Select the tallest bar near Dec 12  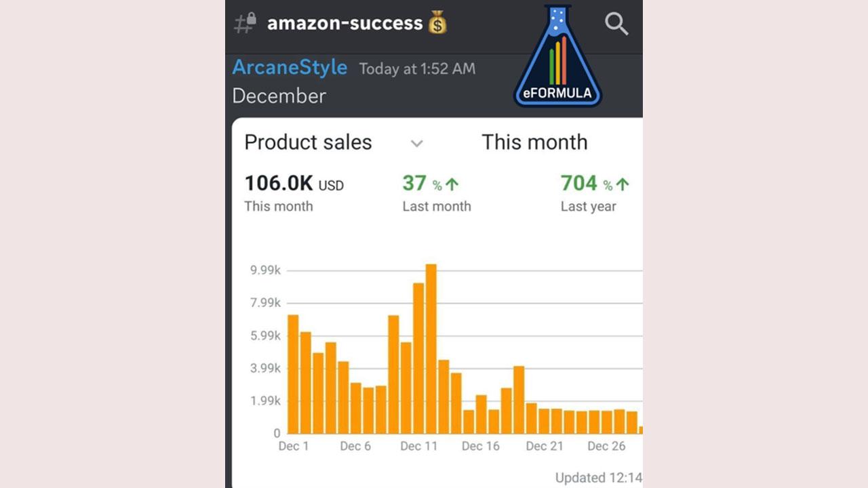tap(431, 348)
